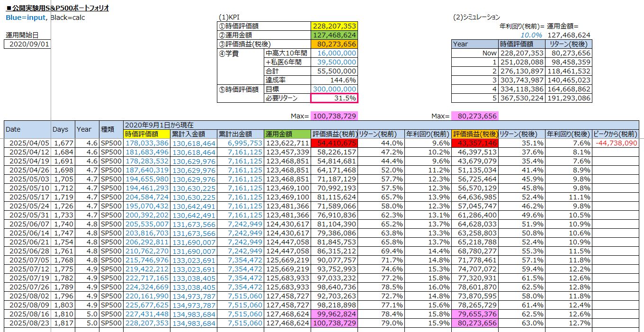
Task: Click the 運用開始日 date cell 2020/09/01
Action: click(x=27, y=44)
